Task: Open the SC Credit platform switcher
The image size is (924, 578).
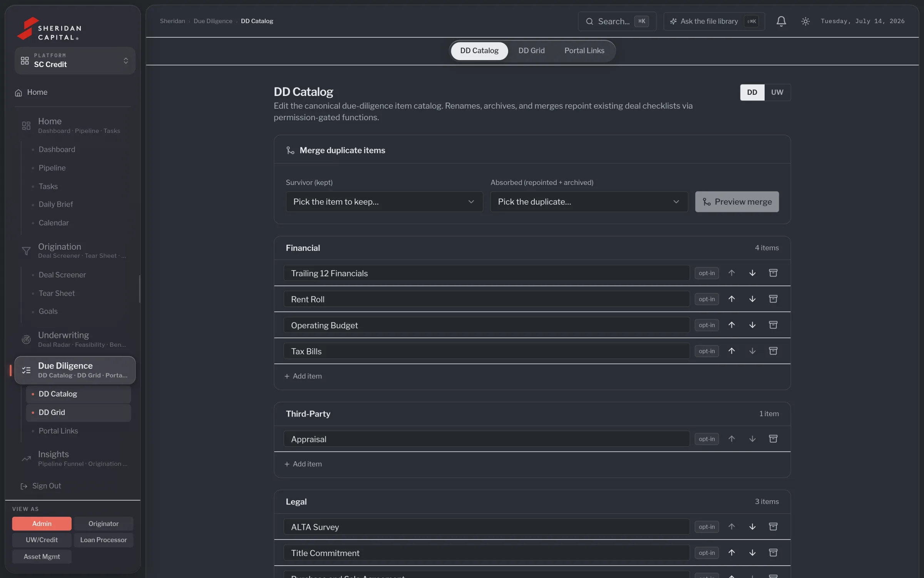Action: (x=75, y=60)
